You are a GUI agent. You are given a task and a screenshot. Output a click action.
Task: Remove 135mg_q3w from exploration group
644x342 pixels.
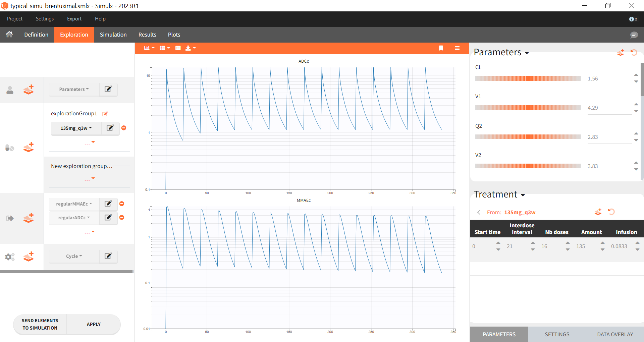pyautogui.click(x=124, y=128)
